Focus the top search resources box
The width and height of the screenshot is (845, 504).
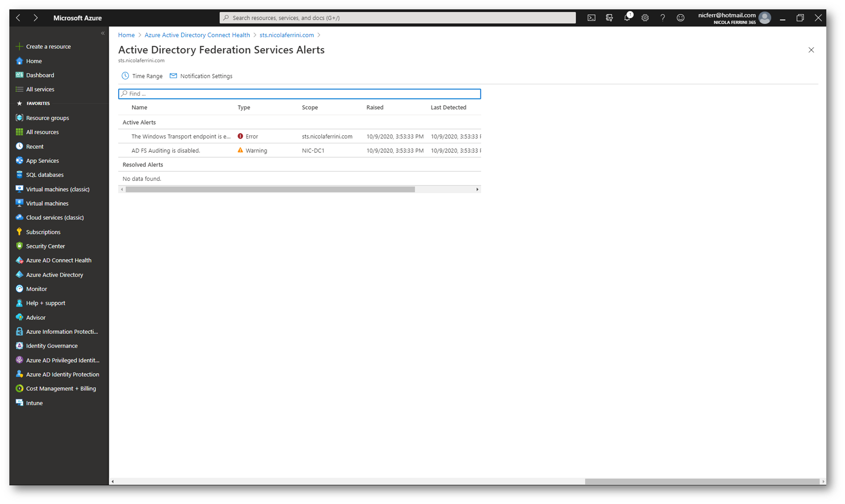point(398,18)
